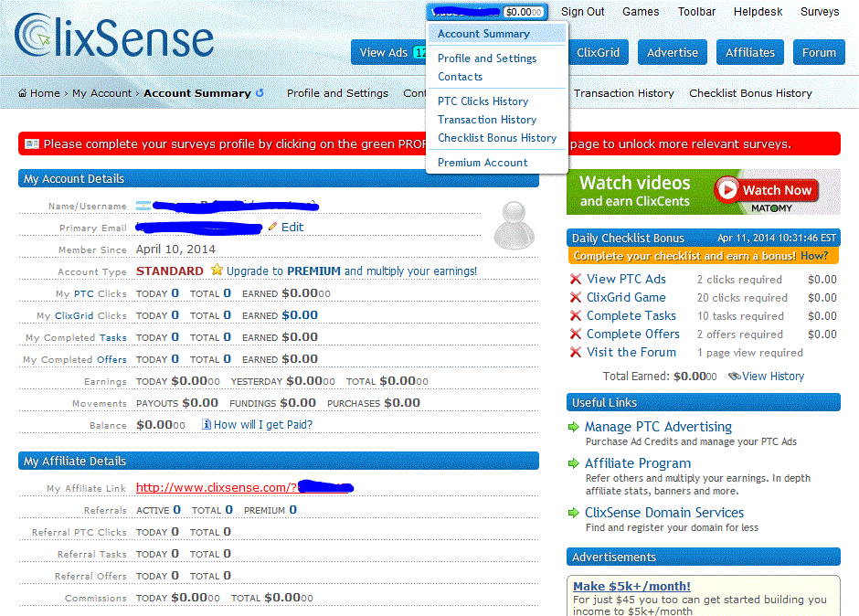
Task: Open Complete Offers checklist link
Action: point(632,334)
